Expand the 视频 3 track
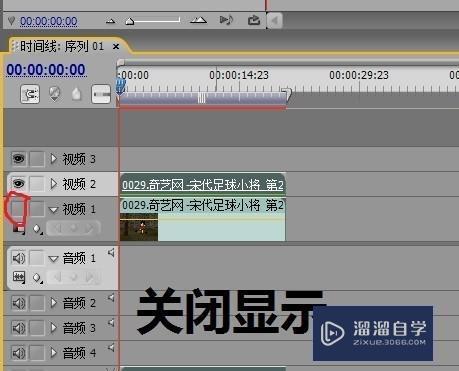 53,159
